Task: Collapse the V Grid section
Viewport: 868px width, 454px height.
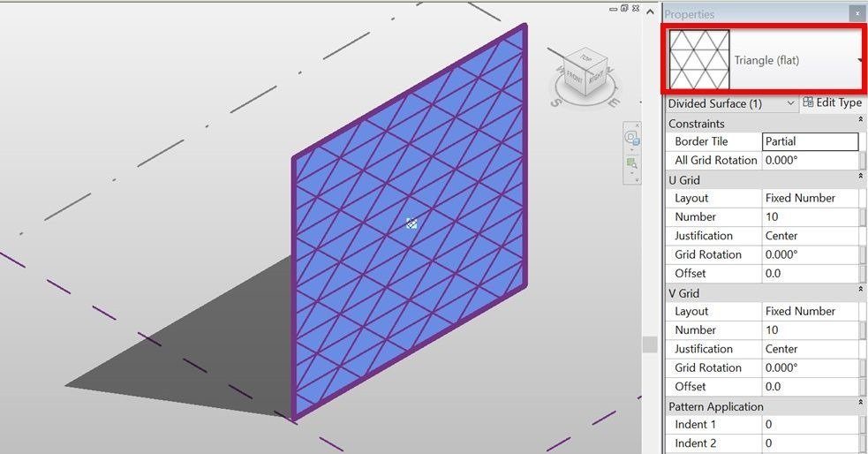Action: (x=860, y=289)
